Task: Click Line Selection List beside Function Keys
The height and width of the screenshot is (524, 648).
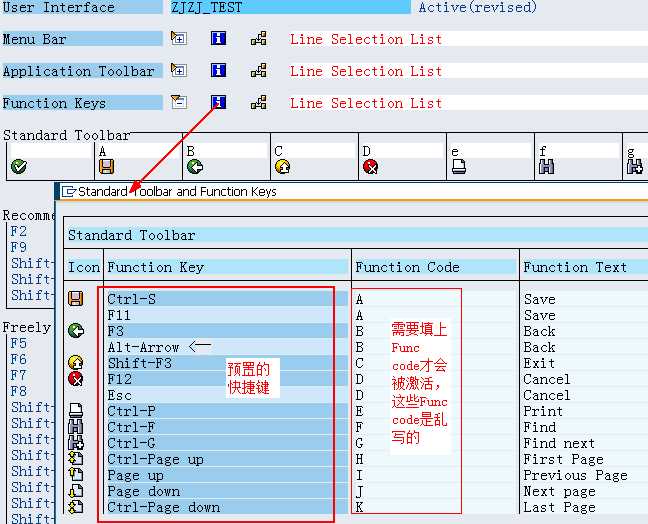Action: pyautogui.click(x=365, y=103)
